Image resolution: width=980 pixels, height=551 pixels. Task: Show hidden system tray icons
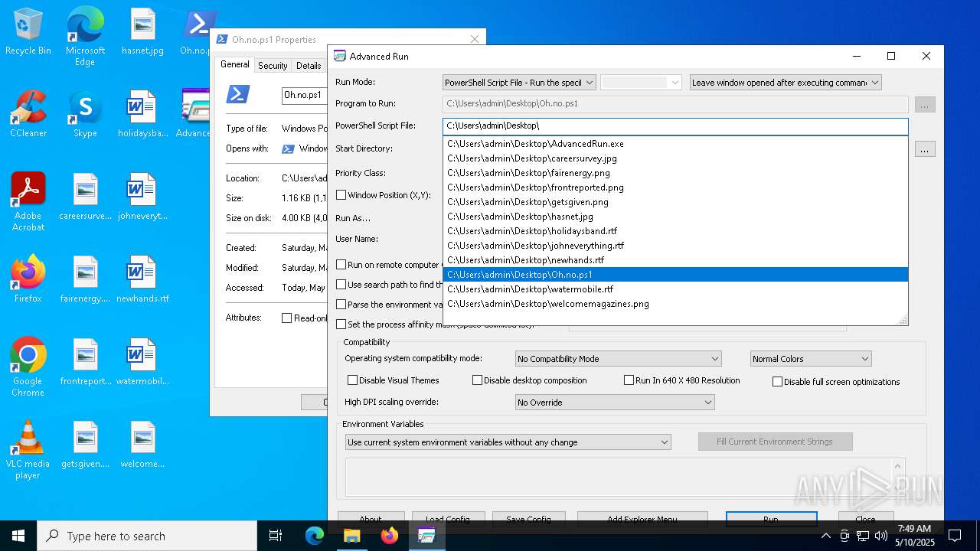coord(825,536)
